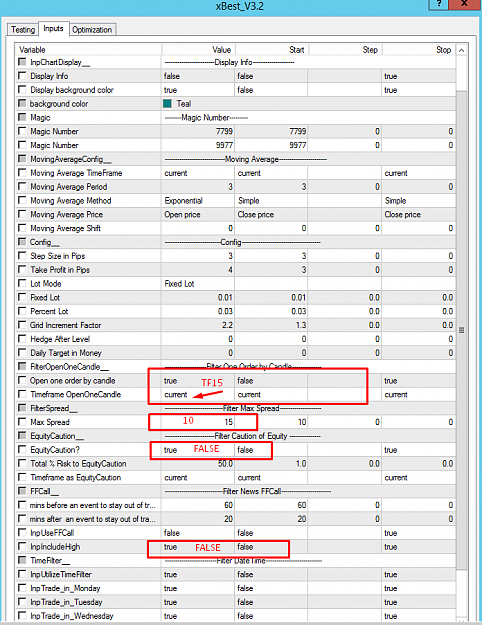Open the Moving Average Price 'Open price' value
482x625 pixels.
pyautogui.click(x=182, y=214)
